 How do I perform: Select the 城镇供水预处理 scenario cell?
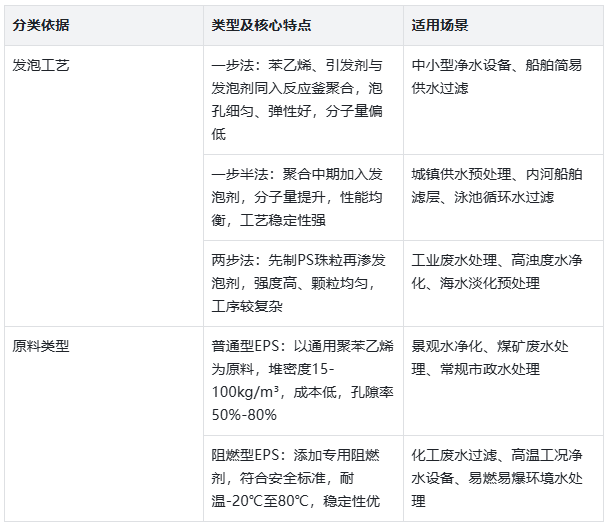(x=504, y=186)
